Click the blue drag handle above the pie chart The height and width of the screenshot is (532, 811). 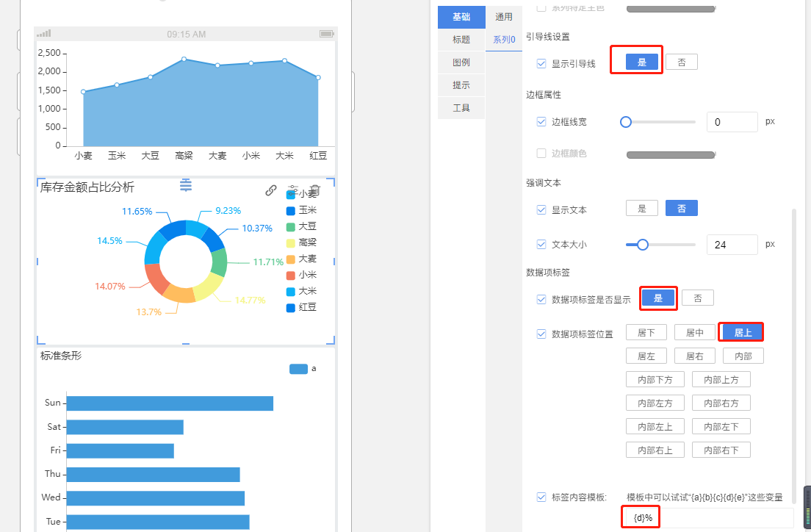pos(186,185)
